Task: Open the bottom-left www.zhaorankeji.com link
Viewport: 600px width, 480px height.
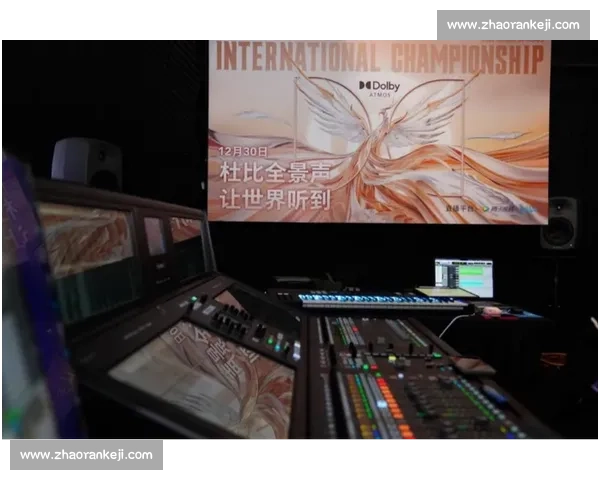Action: 87,455
